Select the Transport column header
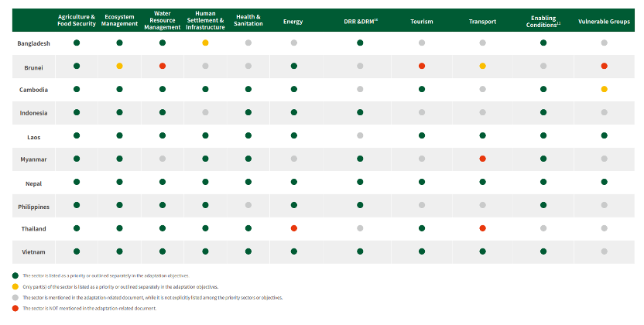The height and width of the screenshot is (325, 644). click(482, 22)
